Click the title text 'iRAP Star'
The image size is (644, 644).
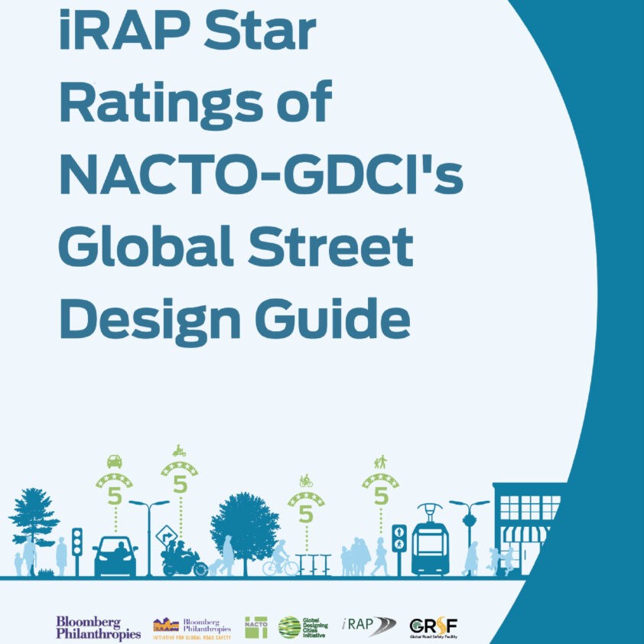187,29
